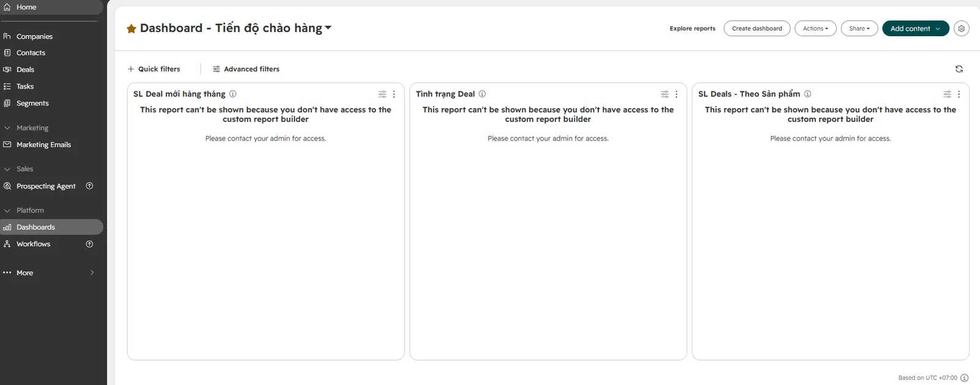Open three-dot menu on Tình trạng Deal report

(676, 94)
